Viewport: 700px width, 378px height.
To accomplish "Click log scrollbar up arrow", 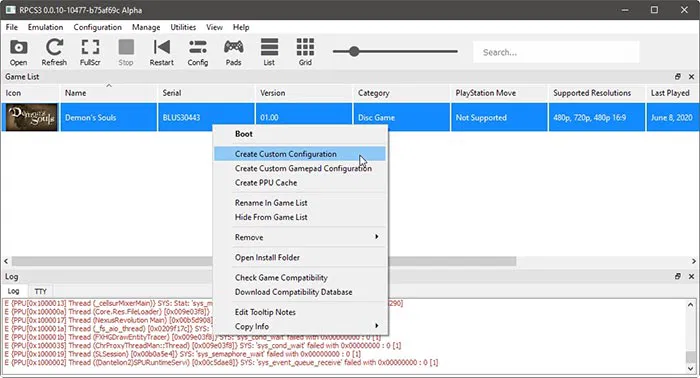I will (x=691, y=305).
